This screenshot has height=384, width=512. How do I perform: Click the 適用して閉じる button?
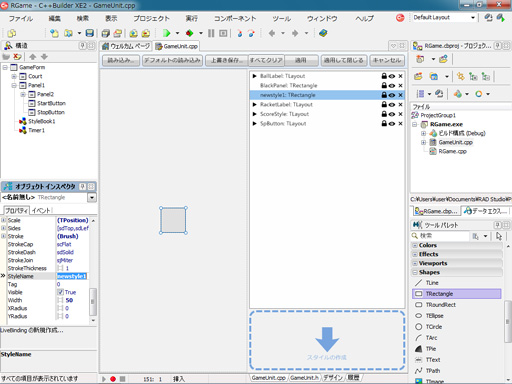pos(344,60)
